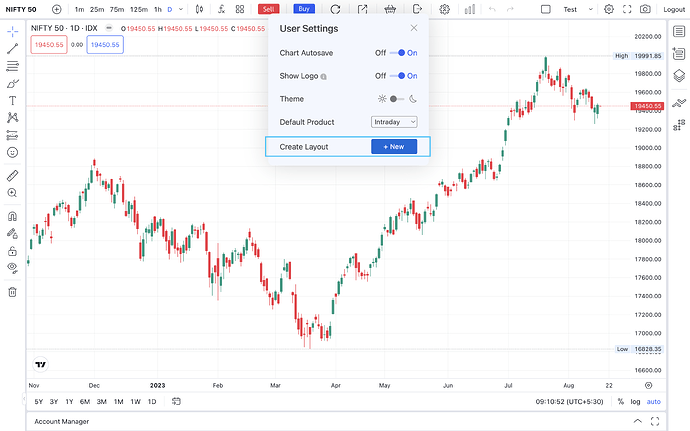Open the pop-out chart icon
Image resolution: width=690 pixels, height=431 pixels.
pyautogui.click(x=362, y=9)
